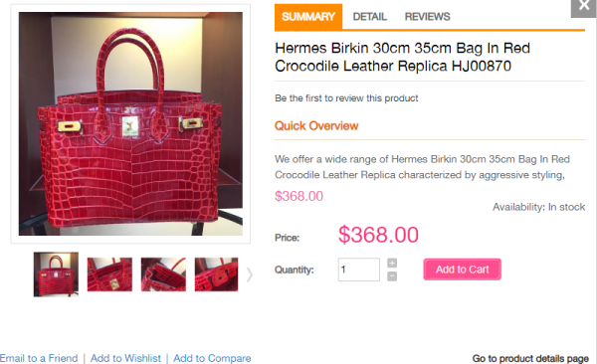
Task: Add the bag to cart
Action: coord(463,270)
